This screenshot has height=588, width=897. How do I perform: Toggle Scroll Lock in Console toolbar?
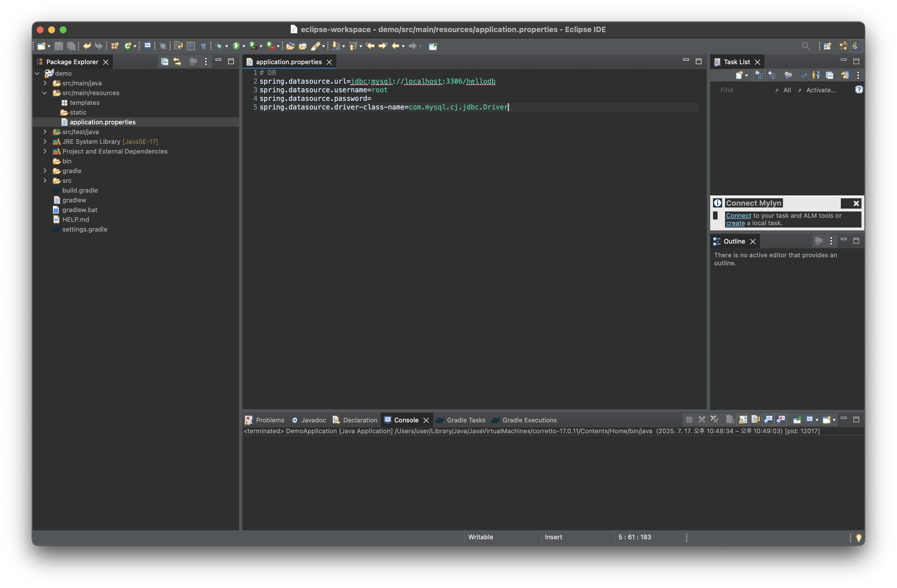coord(743,420)
